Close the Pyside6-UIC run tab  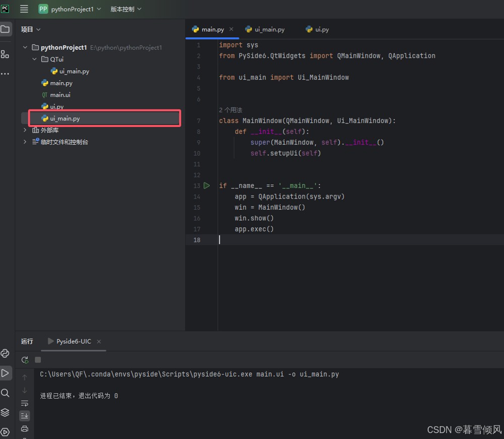[x=99, y=342]
